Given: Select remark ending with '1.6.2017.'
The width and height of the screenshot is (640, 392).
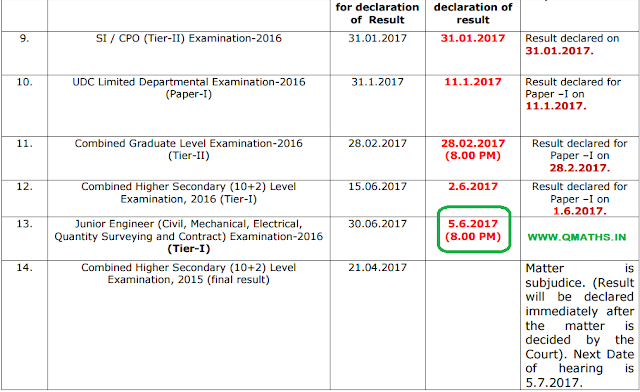Looking at the screenshot, I should click(579, 198).
